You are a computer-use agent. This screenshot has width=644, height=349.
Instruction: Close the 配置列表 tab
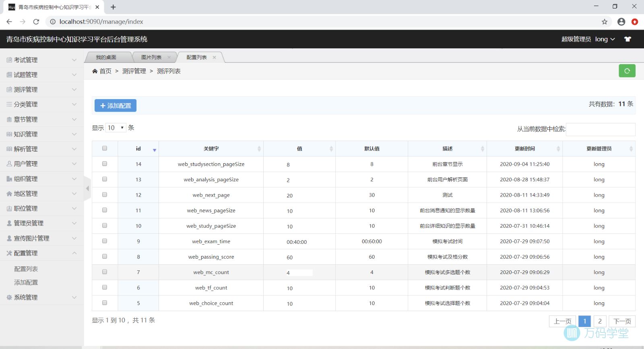click(x=214, y=57)
